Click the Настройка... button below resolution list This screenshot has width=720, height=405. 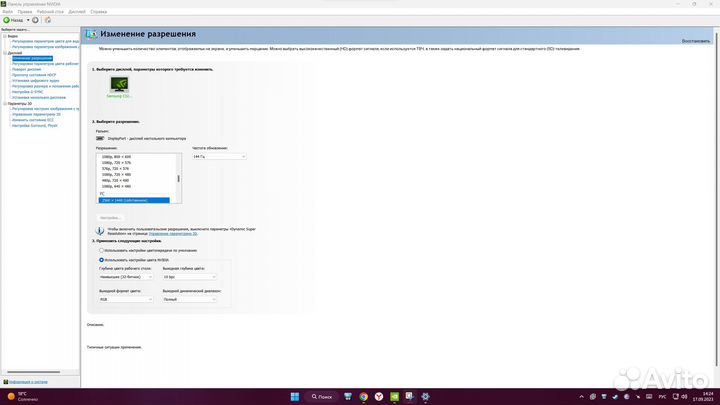click(110, 218)
